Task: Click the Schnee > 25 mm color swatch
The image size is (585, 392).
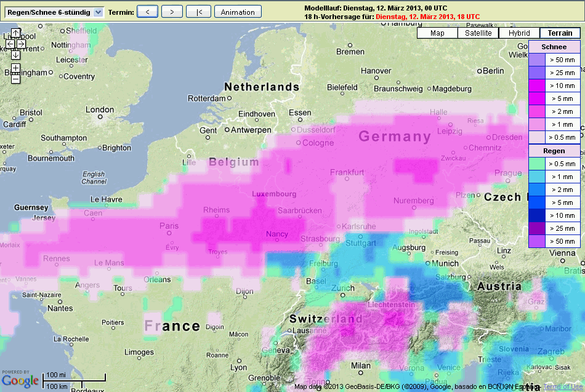Action: tap(537, 73)
